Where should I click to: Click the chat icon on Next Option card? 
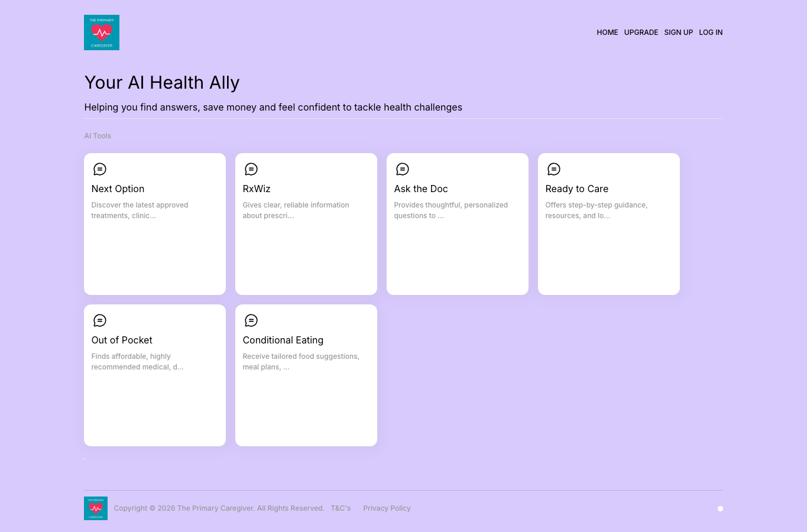[x=100, y=169]
